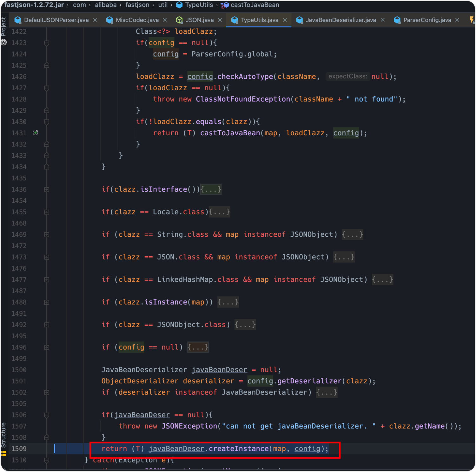Click ParserConfig.global on line 1424
The height and width of the screenshot is (472, 476).
tap(232, 54)
